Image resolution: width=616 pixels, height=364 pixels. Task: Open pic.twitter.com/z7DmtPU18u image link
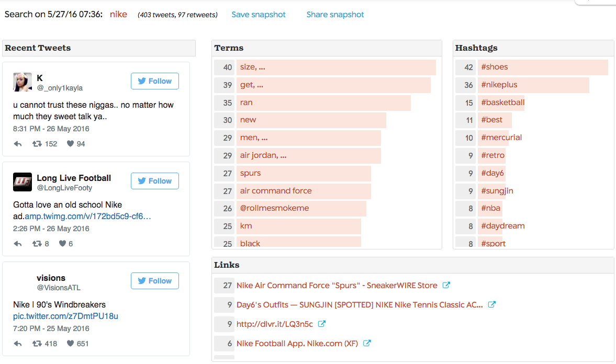(x=65, y=316)
